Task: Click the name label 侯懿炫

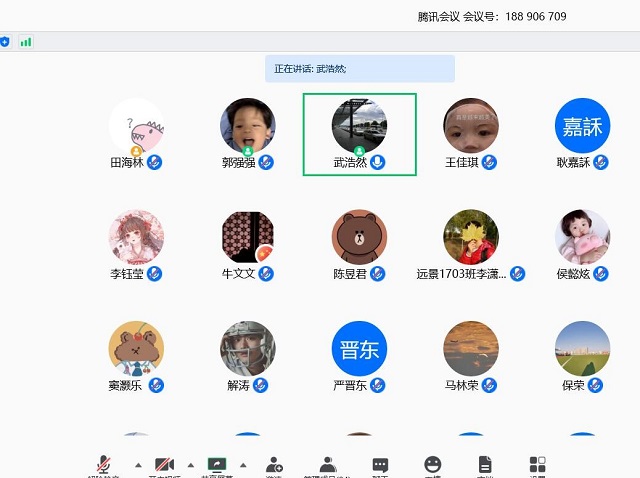Action: click(x=573, y=274)
